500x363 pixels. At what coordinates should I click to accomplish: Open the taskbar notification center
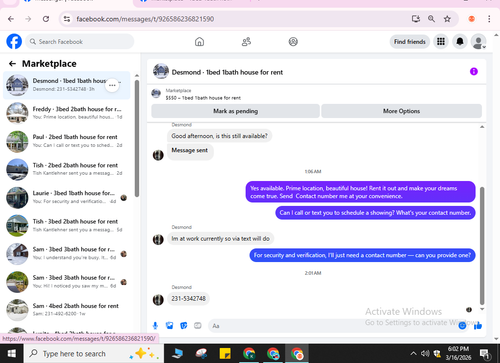pos(484,353)
